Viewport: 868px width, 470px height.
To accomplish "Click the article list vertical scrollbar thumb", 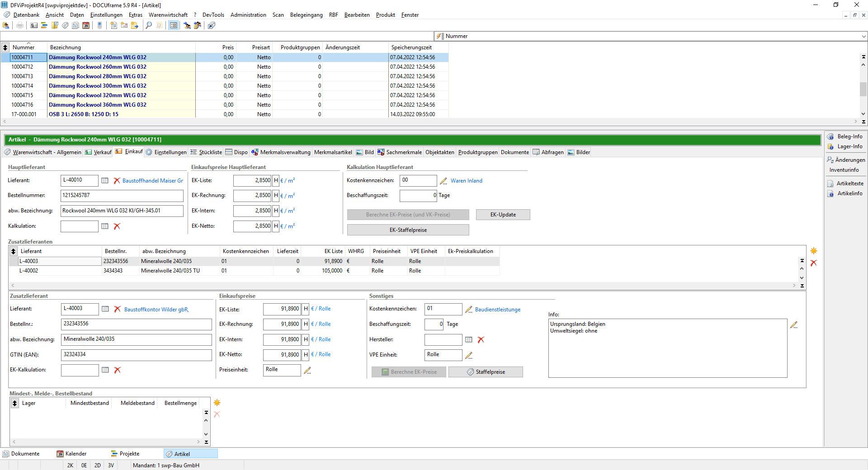I will 863,89.
